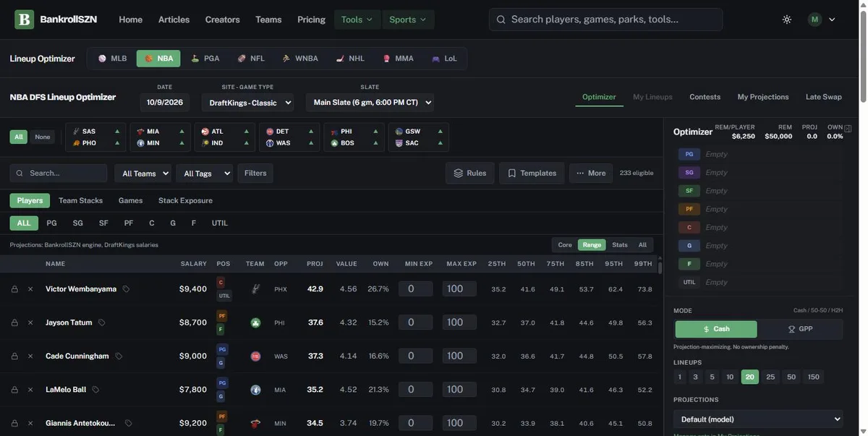868x436 pixels.
Task: Click the Spurs team logo in Wembanyama row
Action: (x=255, y=289)
